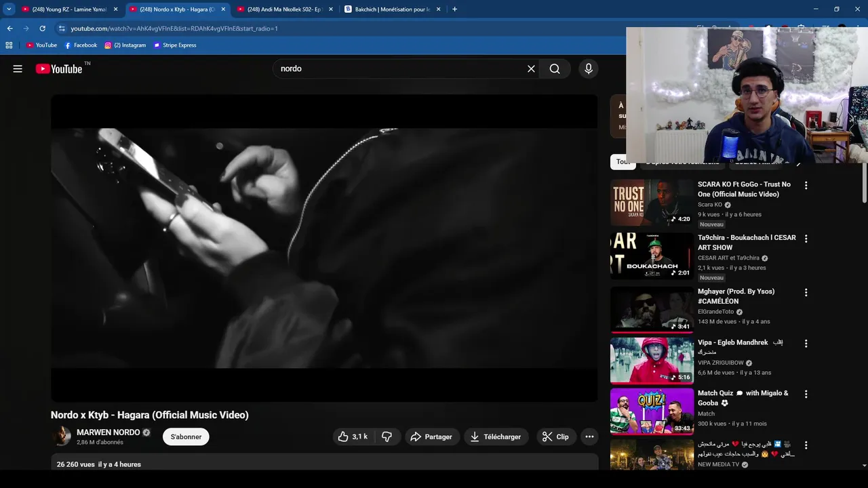Open options menu for Vipa Egleb Mandhrek

(806, 344)
